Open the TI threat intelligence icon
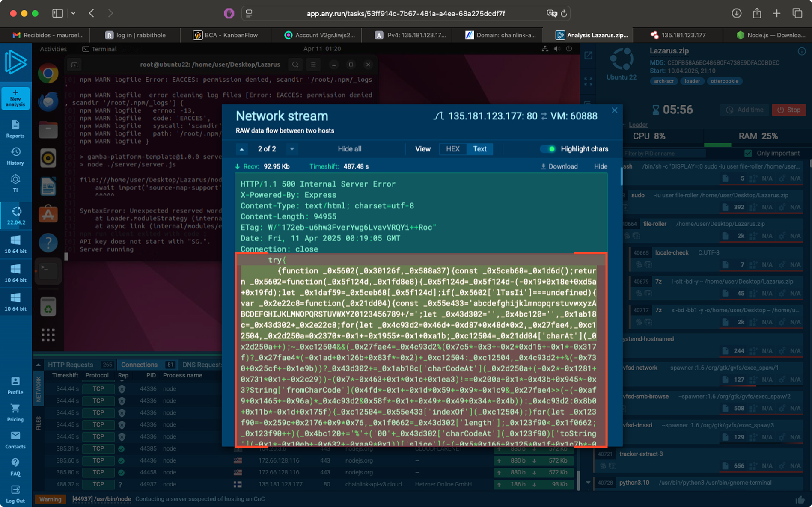Screen dimensions: 812x507 (15, 183)
